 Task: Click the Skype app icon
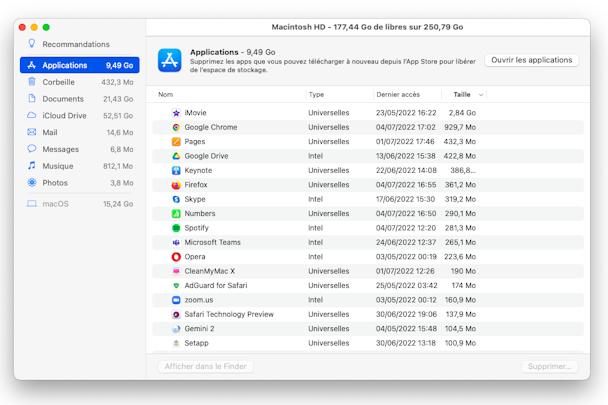[176, 199]
